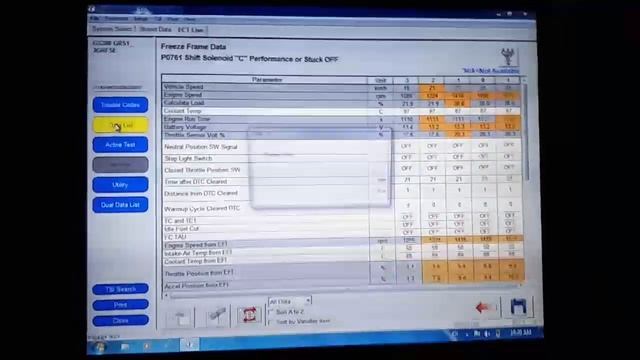The height and width of the screenshot is (360, 640).
Task: Click the table's vertical scrollbar
Action: tap(525, 131)
